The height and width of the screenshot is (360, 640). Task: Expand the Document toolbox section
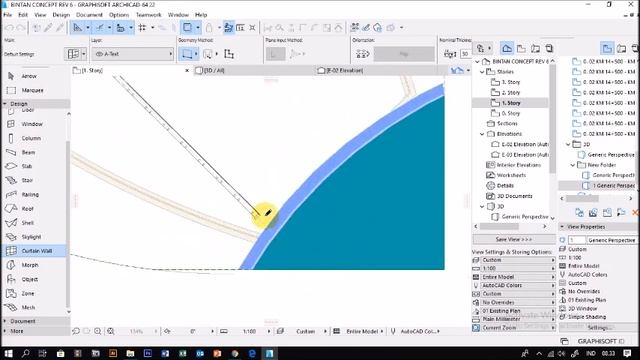click(x=5, y=321)
